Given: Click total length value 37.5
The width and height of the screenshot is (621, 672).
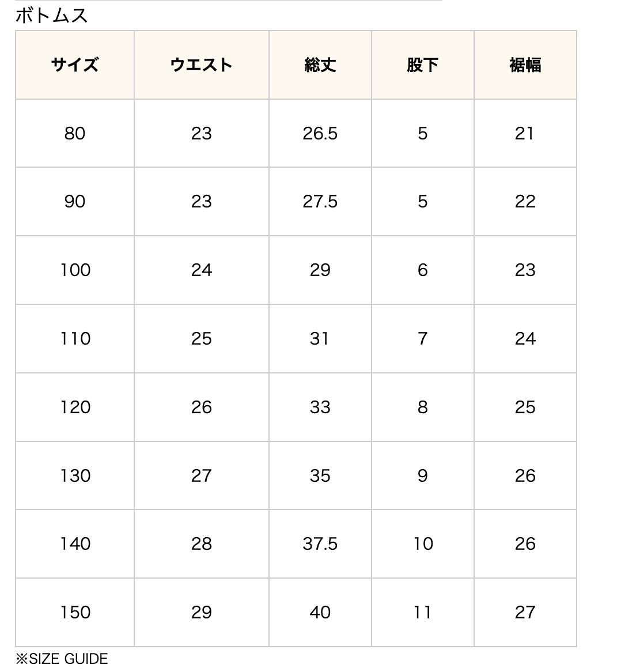Looking at the screenshot, I should click(x=320, y=544).
